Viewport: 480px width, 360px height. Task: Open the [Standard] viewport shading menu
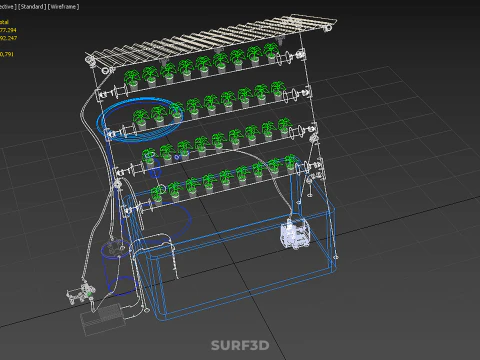click(x=32, y=7)
